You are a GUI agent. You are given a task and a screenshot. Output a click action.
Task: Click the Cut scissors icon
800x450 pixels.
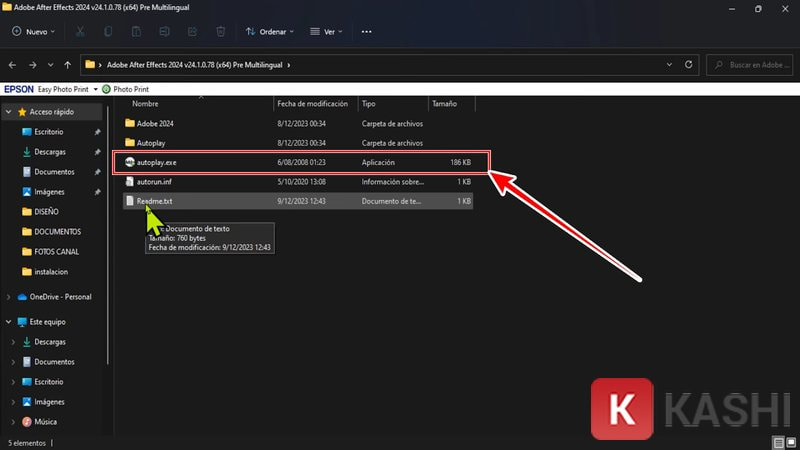coord(80,32)
